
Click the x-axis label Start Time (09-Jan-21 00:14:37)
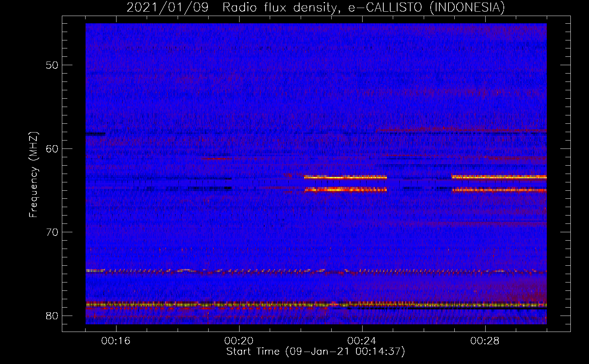coord(316,352)
